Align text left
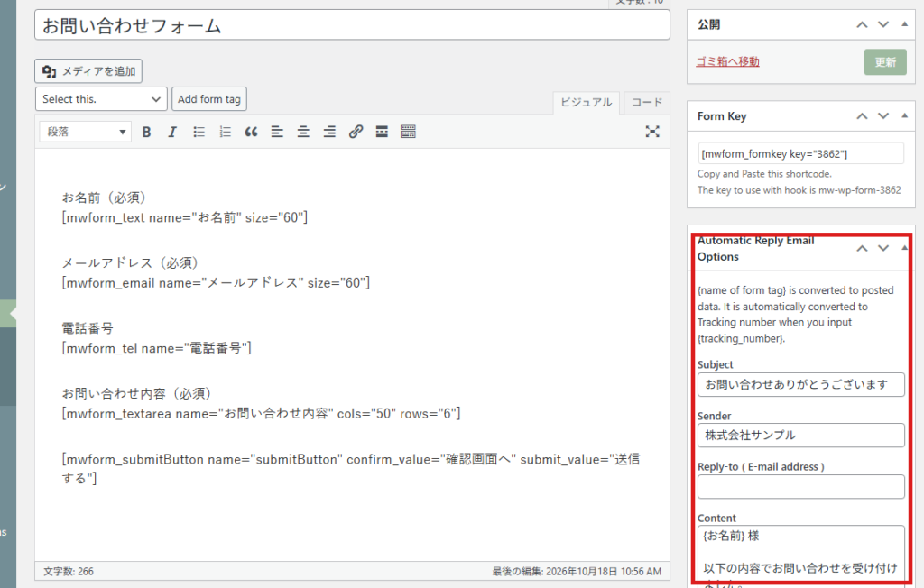This screenshot has width=924, height=588. pos(277,132)
